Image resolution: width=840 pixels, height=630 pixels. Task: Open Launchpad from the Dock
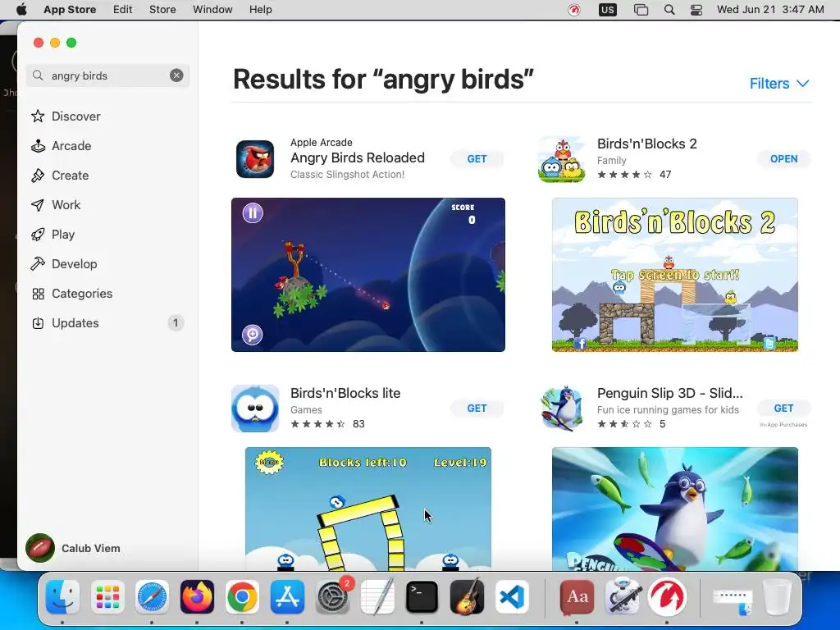pyautogui.click(x=107, y=597)
